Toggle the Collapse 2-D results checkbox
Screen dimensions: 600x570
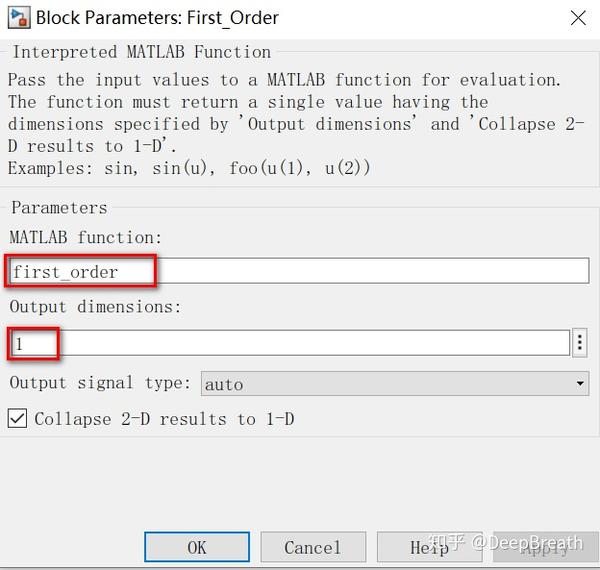point(17,418)
